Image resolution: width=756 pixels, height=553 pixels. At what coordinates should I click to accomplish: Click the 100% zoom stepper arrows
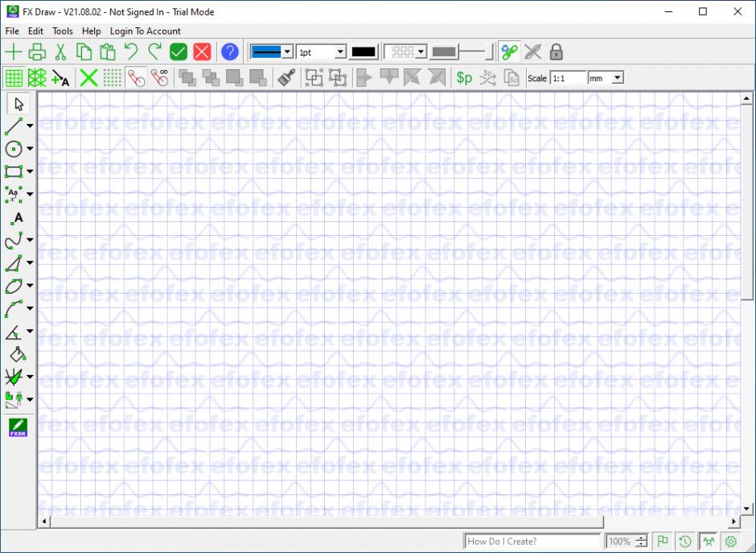point(641,542)
